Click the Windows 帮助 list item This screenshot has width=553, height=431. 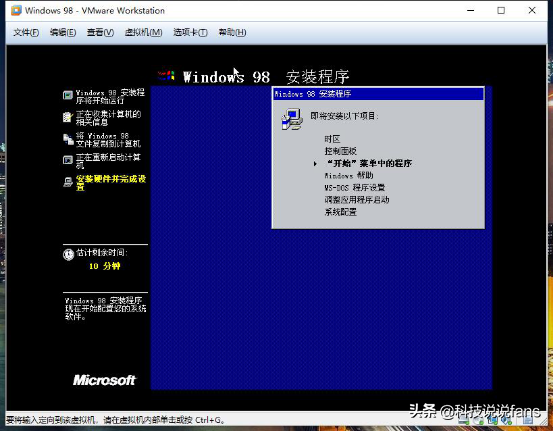pos(348,175)
